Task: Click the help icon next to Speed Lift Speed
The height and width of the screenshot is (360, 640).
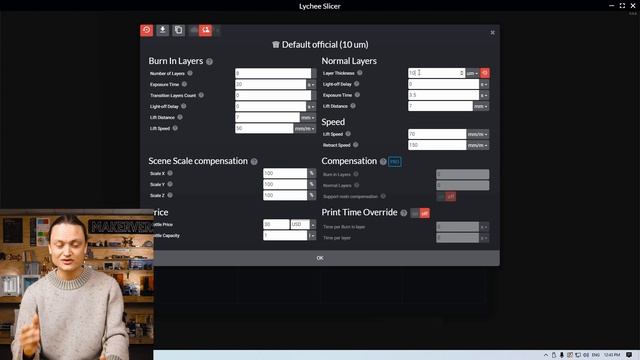Action: coord(348,133)
